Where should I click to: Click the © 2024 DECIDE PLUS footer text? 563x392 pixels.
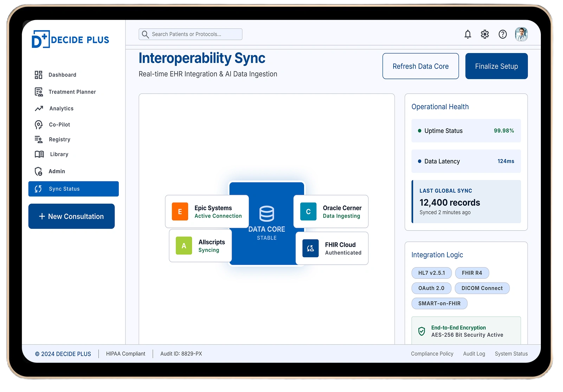tap(63, 354)
